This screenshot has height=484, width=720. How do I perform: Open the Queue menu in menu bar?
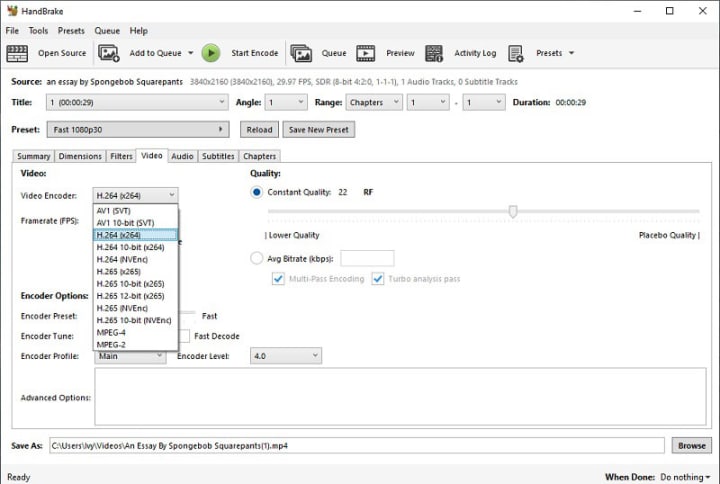click(107, 31)
